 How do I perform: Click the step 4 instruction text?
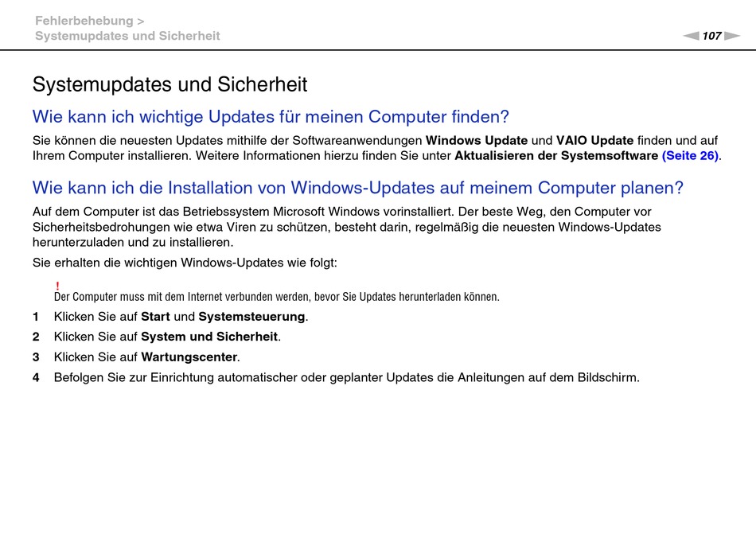(347, 377)
